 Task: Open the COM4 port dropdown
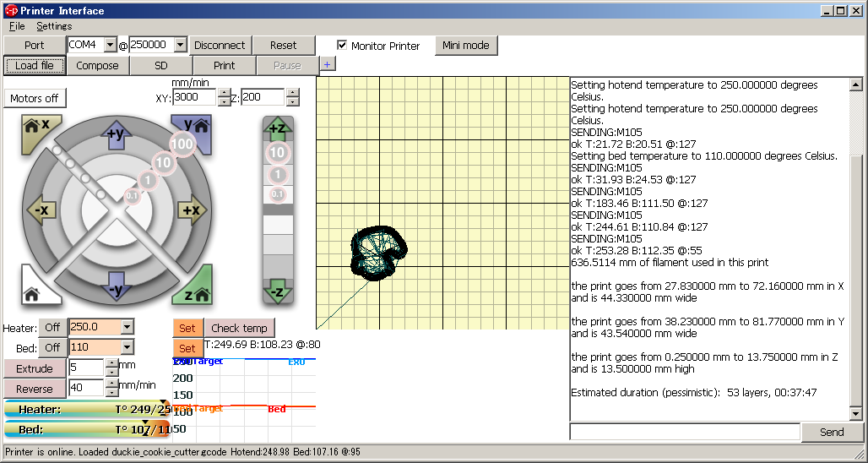click(x=111, y=45)
